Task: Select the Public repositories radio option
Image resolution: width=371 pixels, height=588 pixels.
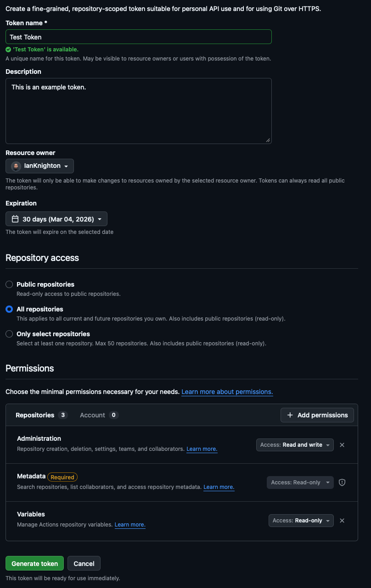Action: tap(9, 284)
